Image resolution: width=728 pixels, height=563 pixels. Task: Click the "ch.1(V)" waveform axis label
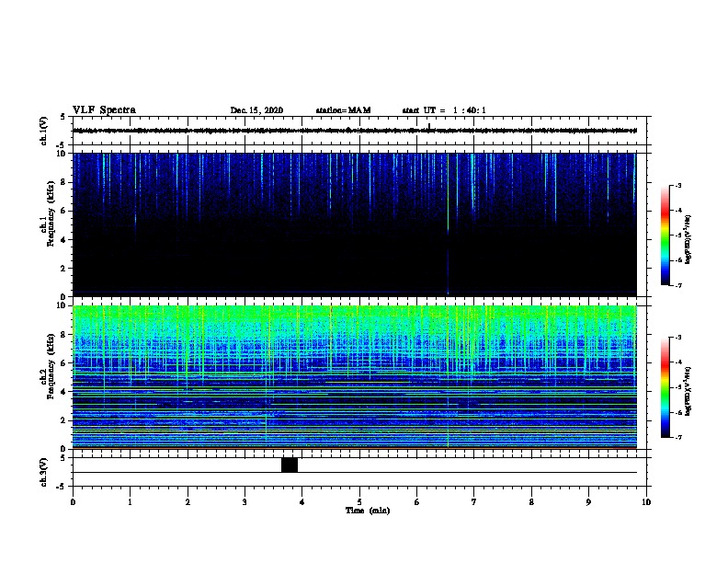[x=43, y=131]
